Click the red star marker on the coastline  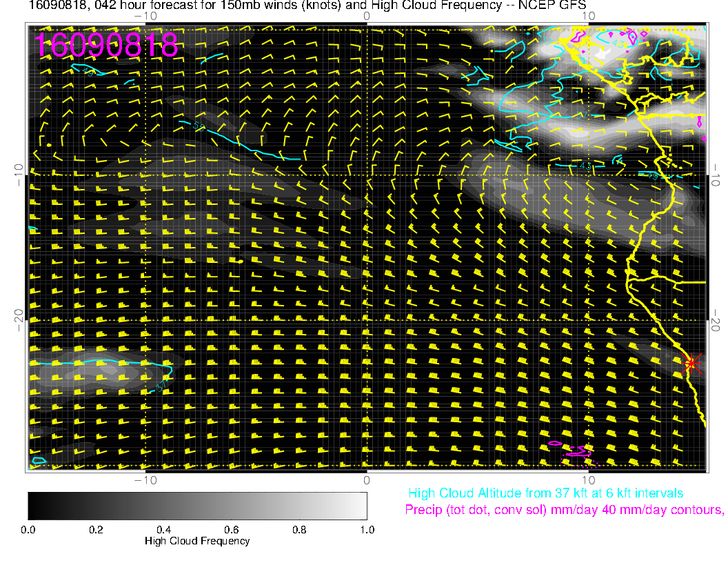click(691, 363)
